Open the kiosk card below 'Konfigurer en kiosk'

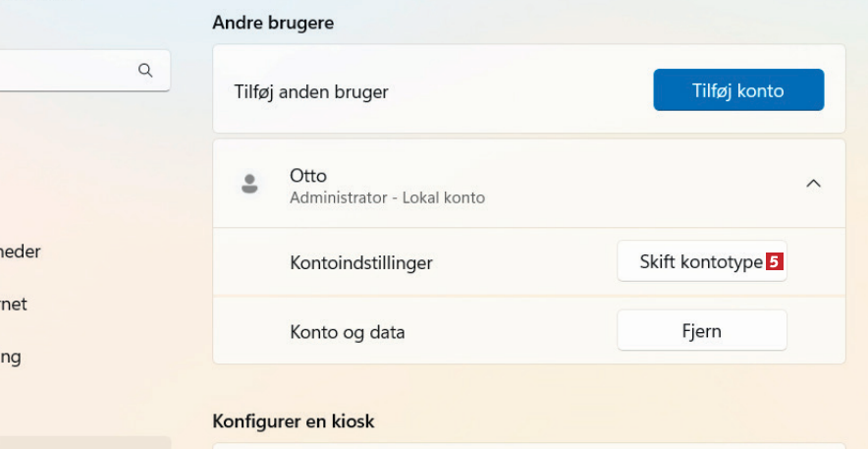point(528,445)
